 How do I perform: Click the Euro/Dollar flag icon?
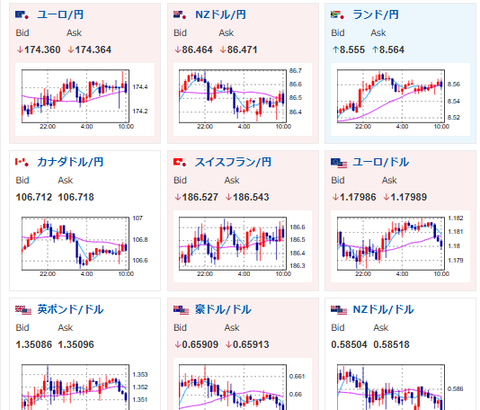(339, 162)
